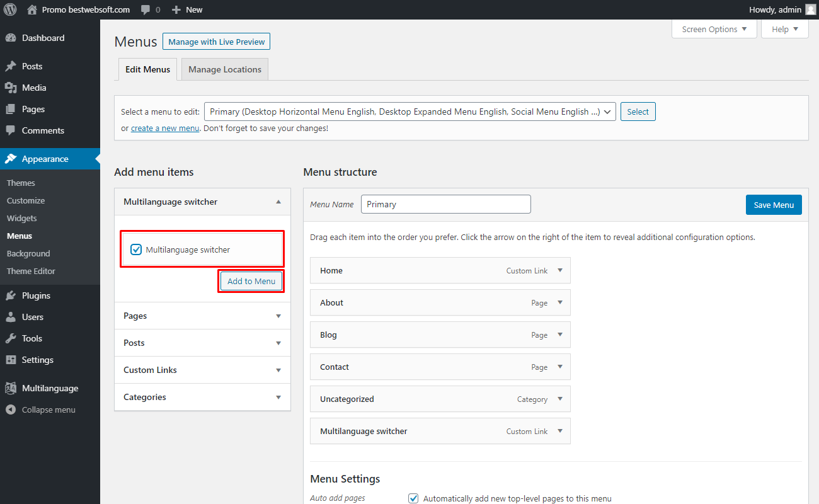Expand the About menu item options
Viewport: 819px width, 504px height.
click(559, 302)
